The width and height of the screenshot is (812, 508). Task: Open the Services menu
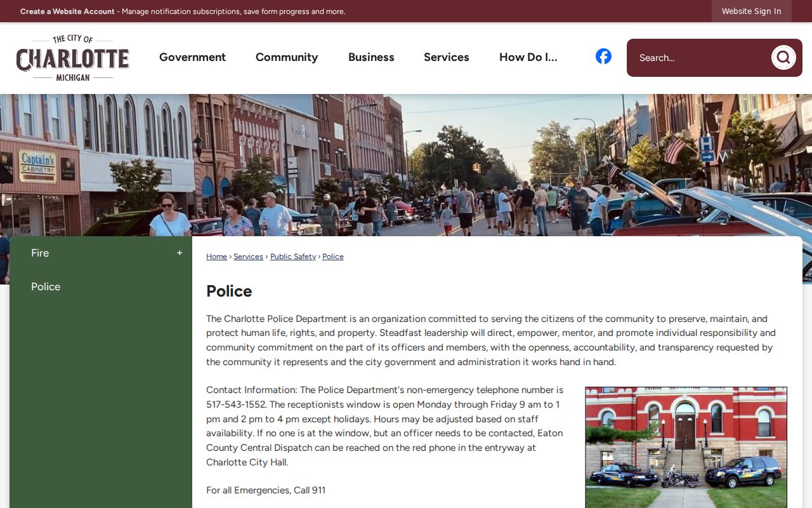point(447,57)
